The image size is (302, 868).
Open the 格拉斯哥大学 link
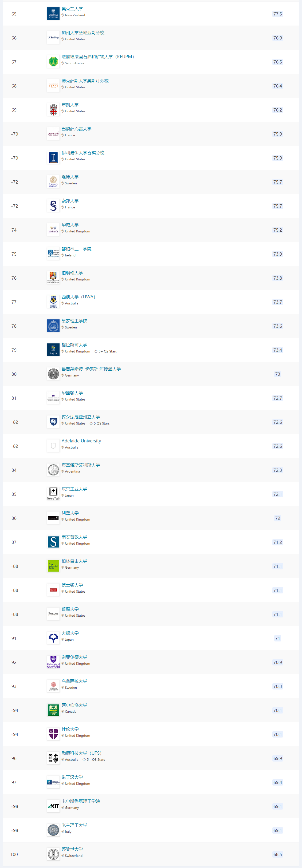[x=74, y=345]
